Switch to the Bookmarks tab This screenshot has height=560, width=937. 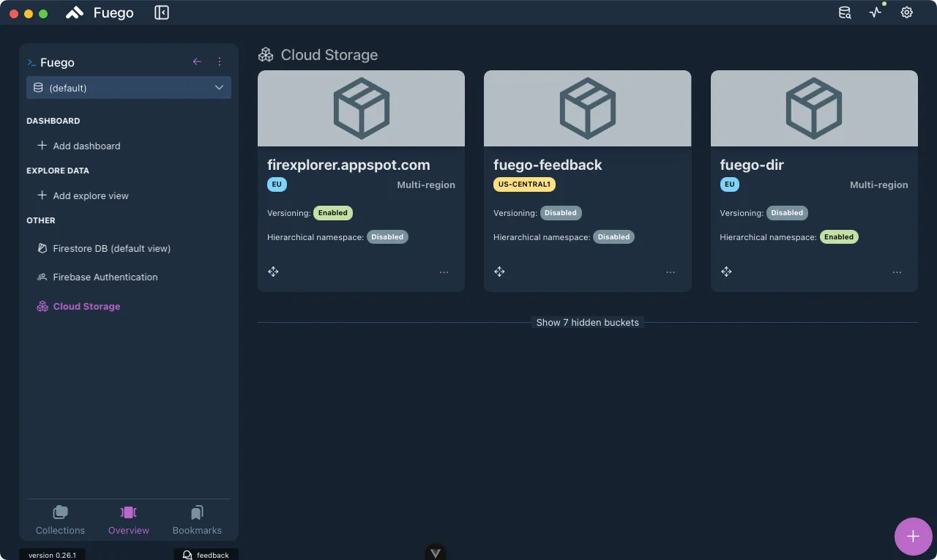click(x=197, y=520)
